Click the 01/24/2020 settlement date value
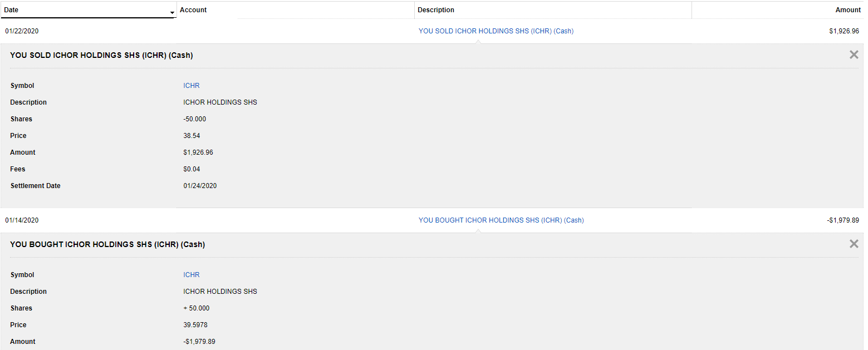This screenshot has width=868, height=350. pyautogui.click(x=200, y=186)
